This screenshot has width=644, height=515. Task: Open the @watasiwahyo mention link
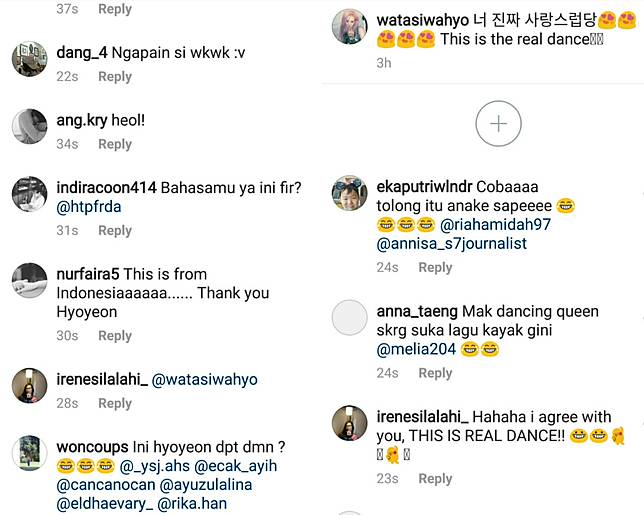click(x=207, y=380)
